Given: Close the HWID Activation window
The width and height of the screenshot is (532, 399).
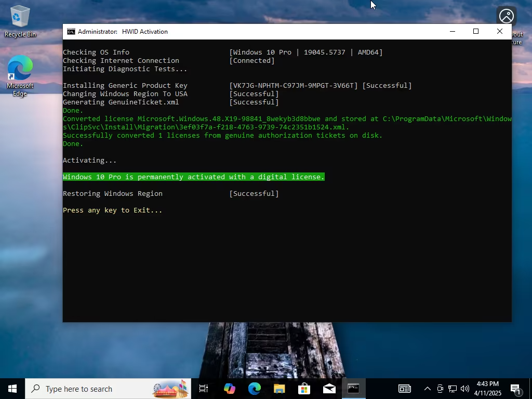Looking at the screenshot, I should [x=500, y=32].
